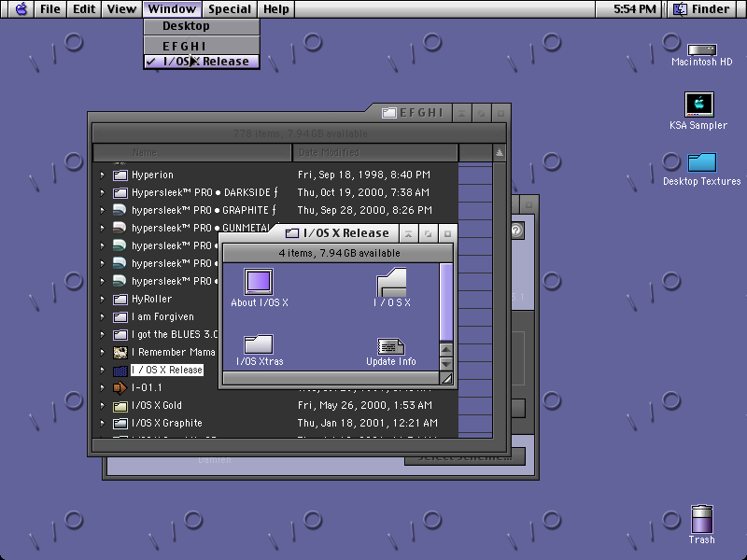Image resolution: width=747 pixels, height=560 pixels.
Task: Expand the Hyperion folder triangle
Action: 103,175
